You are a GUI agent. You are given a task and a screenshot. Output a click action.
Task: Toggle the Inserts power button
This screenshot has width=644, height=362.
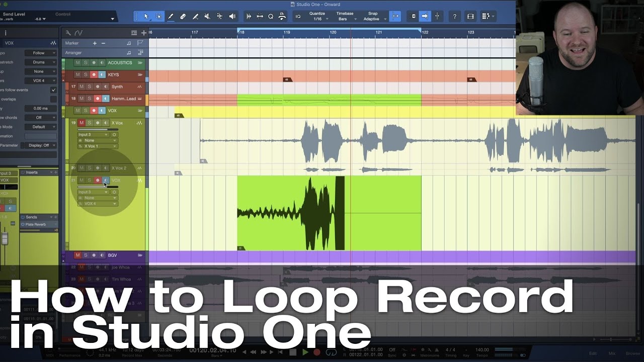tap(23, 172)
